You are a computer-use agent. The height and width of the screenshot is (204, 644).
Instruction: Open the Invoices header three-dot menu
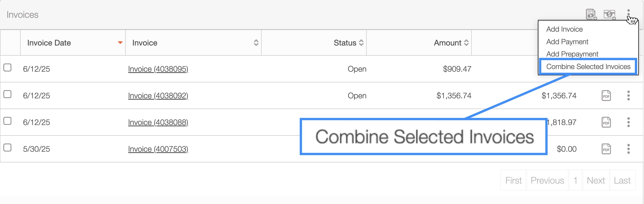(x=628, y=13)
